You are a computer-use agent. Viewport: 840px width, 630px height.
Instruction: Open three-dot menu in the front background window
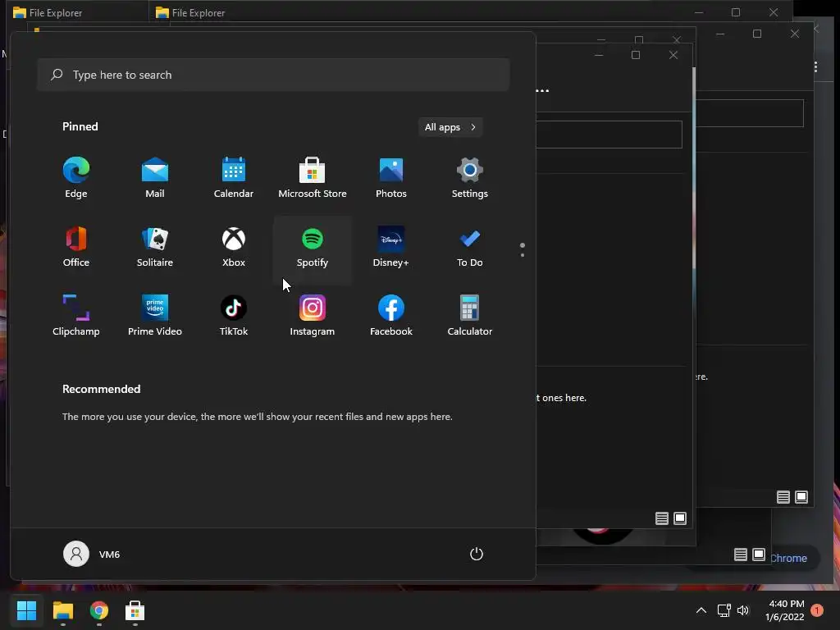tap(542, 90)
